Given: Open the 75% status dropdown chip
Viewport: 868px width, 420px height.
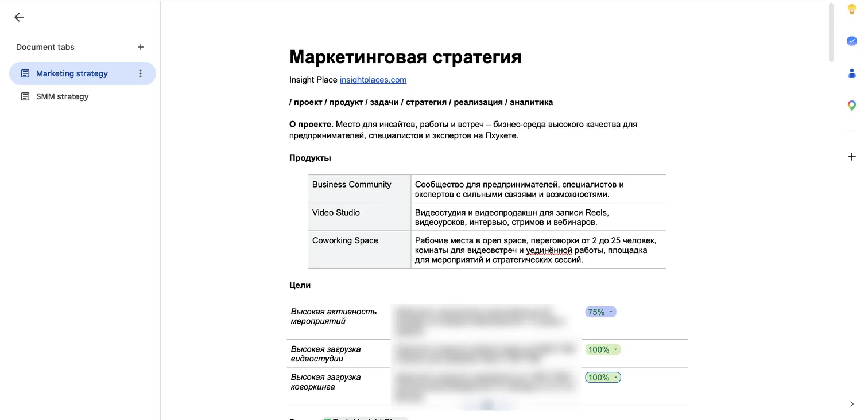Looking at the screenshot, I should (600, 312).
